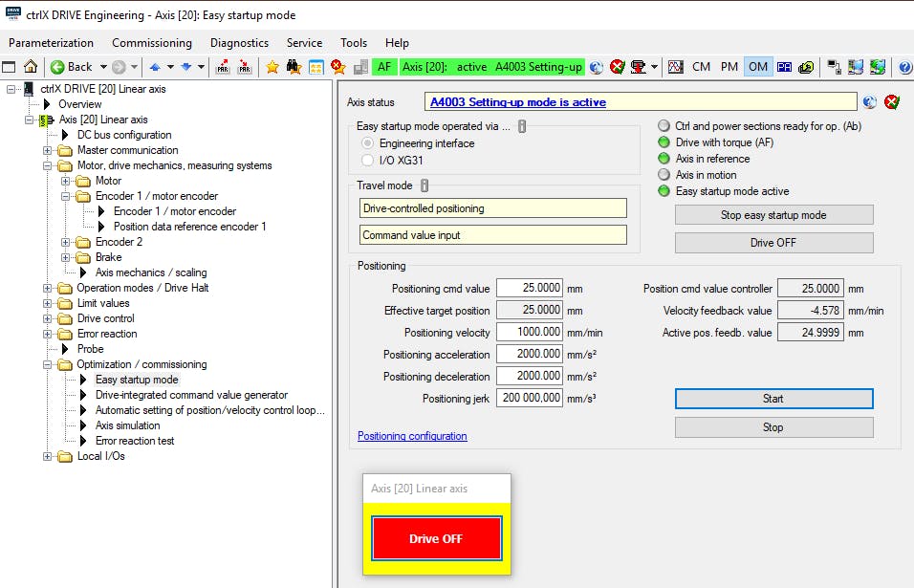Click the red Drive OFF button in floating panel
Image resolution: width=914 pixels, height=588 pixels.
tap(436, 538)
